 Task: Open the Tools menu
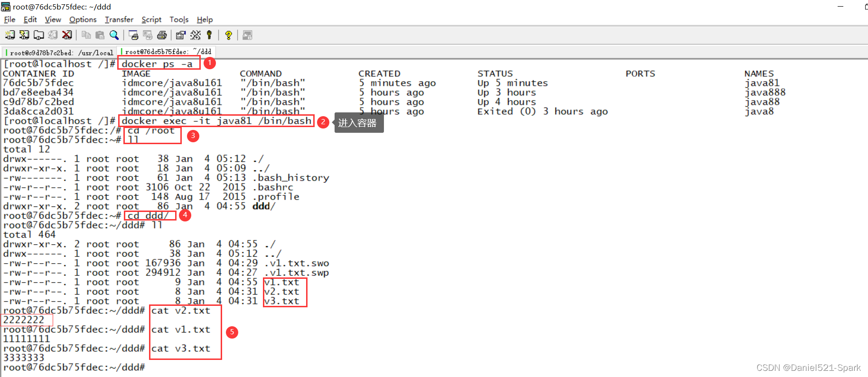(x=179, y=19)
